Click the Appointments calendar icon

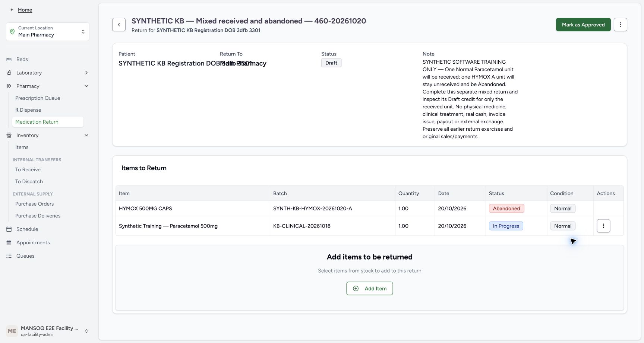9,242
